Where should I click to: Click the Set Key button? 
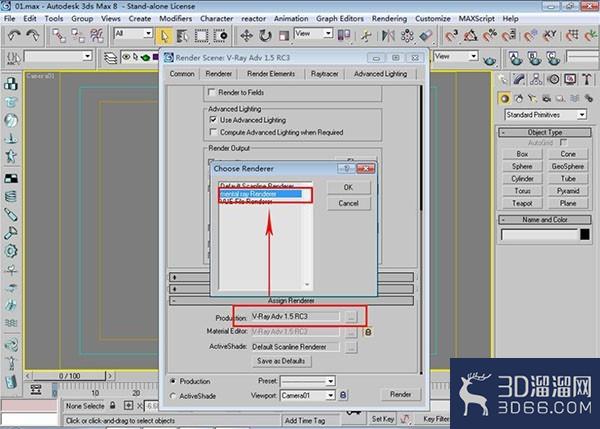[x=383, y=419]
